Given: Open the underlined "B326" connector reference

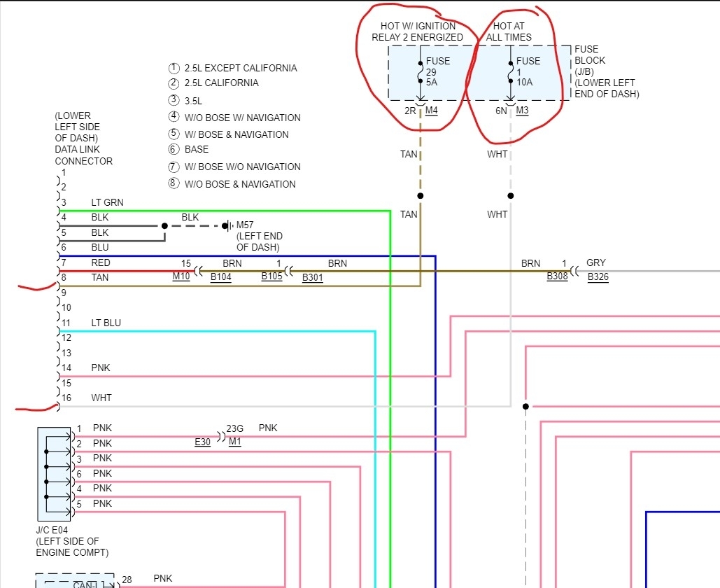Looking at the screenshot, I should click(x=598, y=277).
